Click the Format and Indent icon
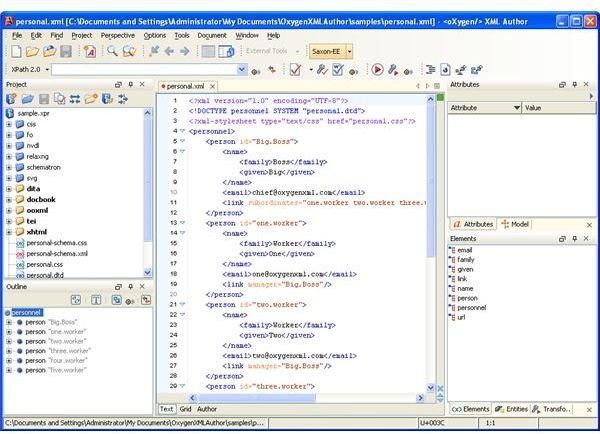Image resolution: width=600 pixels, height=434 pixels. 431,70
